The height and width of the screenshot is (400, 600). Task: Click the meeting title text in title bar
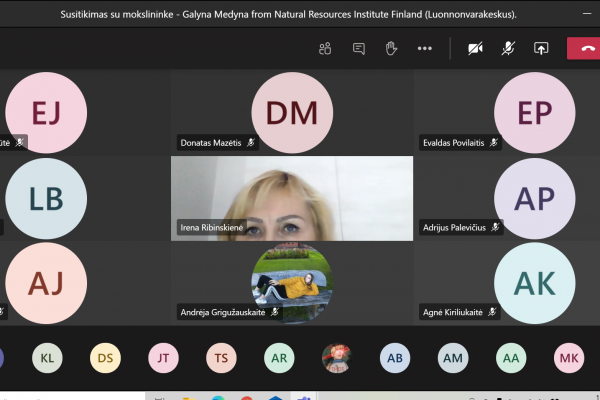tap(289, 15)
